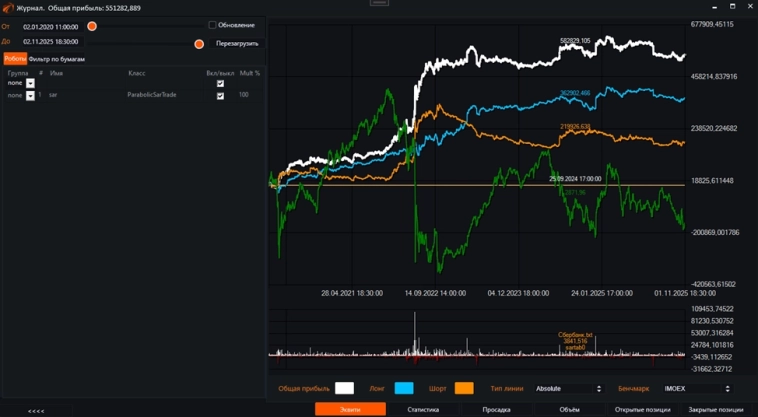Viewport: 758px width, 417px height.
Task: Toggle the Вкл/выкл checkbox for all robots
Action: (220, 83)
